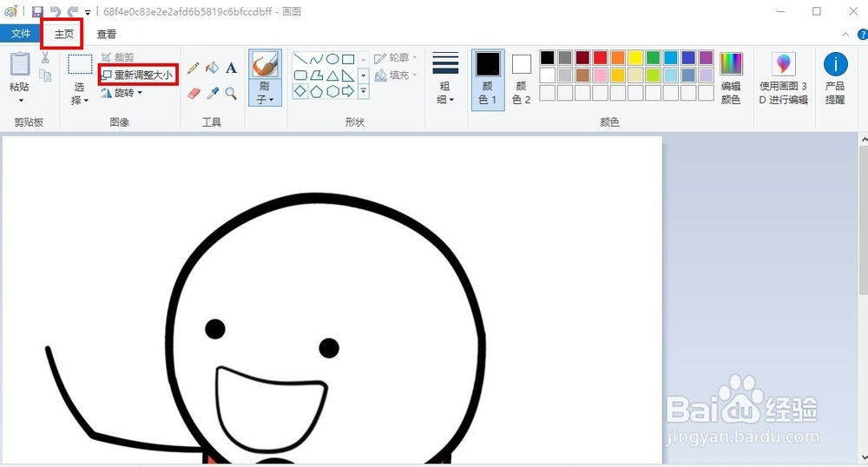Select the Curve shape
Screen dimensions: 868x467
click(316, 59)
